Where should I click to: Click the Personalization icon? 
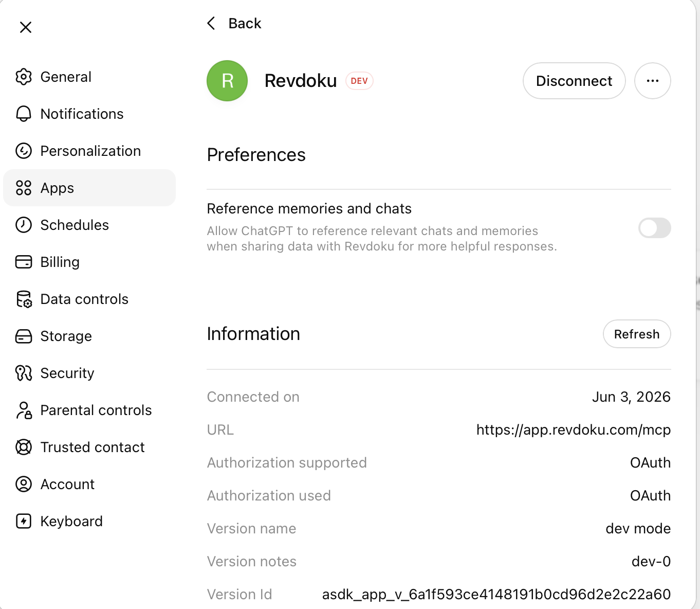pyautogui.click(x=24, y=151)
